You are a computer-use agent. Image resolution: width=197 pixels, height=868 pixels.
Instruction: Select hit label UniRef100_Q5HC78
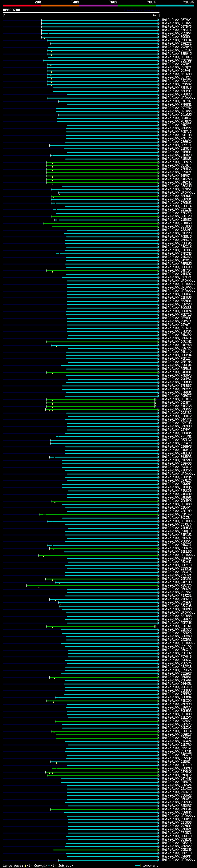[177, 240]
